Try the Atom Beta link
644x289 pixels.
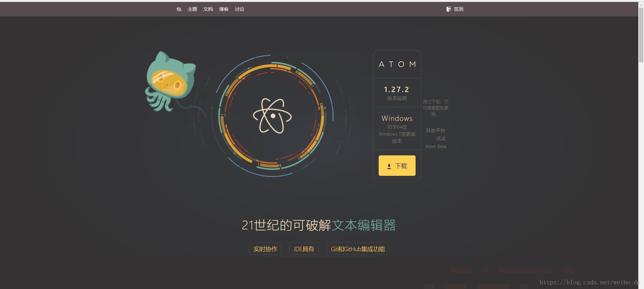(x=436, y=146)
